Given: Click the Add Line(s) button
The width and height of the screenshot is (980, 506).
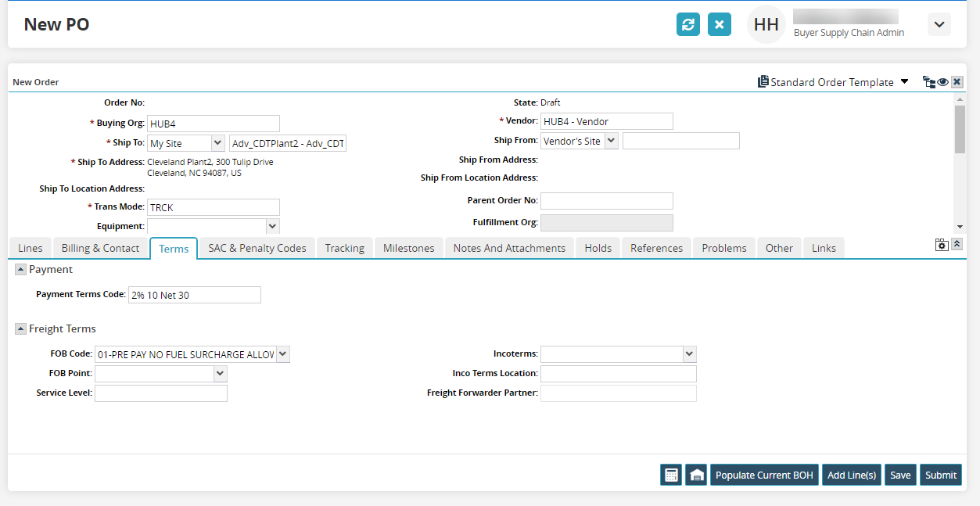Looking at the screenshot, I should click(852, 475).
